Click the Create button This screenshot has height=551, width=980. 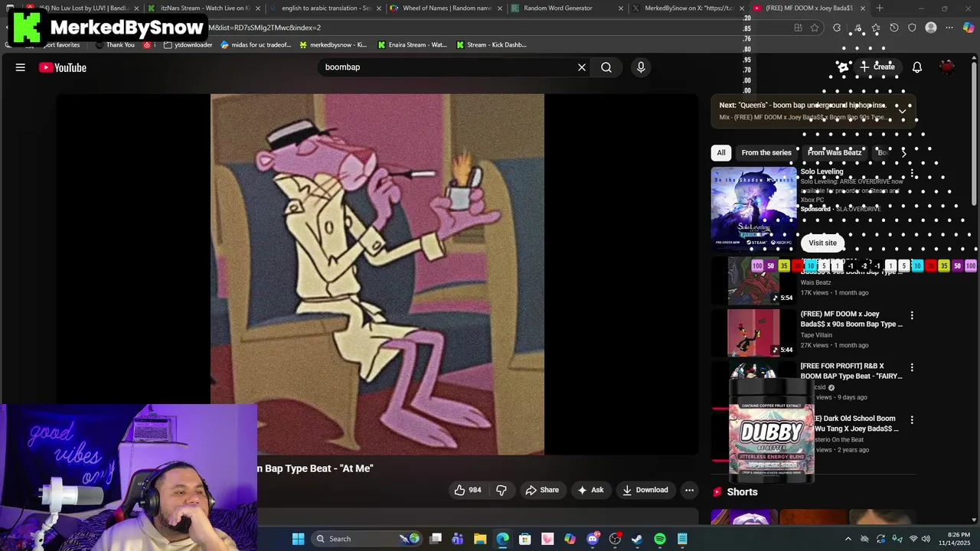tap(877, 67)
